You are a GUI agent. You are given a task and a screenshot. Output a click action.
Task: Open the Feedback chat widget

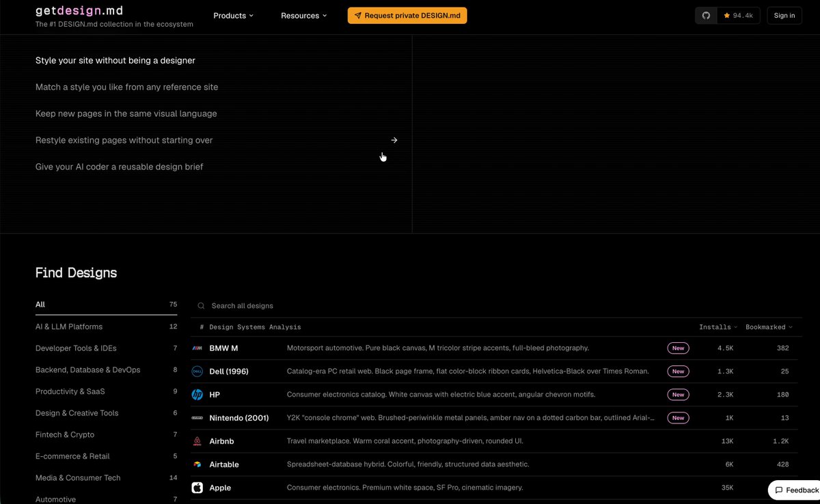(x=796, y=490)
